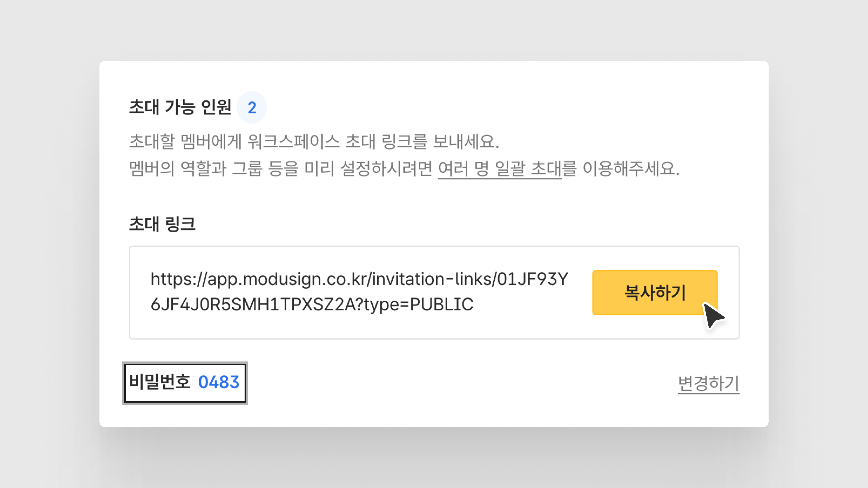Viewport: 868px width, 488px height.
Task: Click the 6JF4J0R5SMH1TPXSZ2A code in the link
Action: (253, 305)
